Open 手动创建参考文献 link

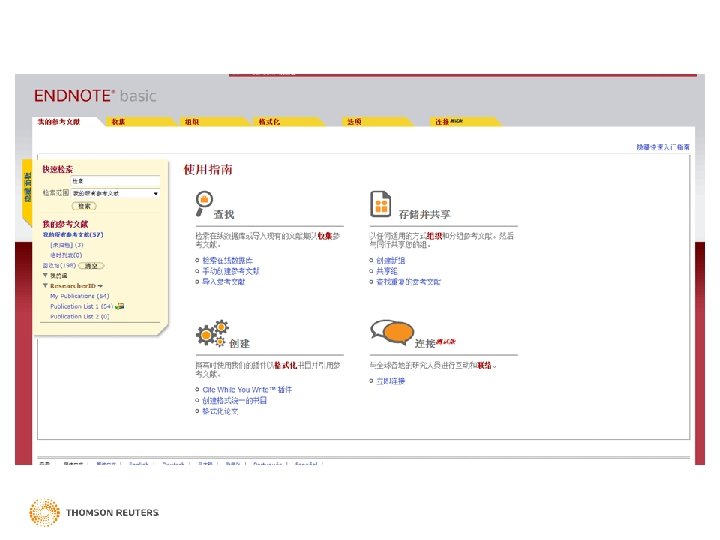(x=231, y=271)
